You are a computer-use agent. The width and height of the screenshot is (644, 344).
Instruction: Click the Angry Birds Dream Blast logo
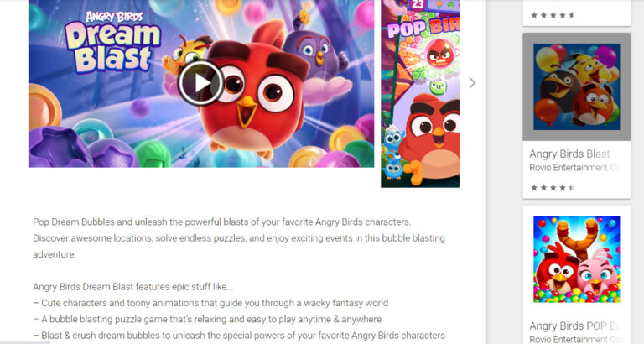pyautogui.click(x=112, y=42)
